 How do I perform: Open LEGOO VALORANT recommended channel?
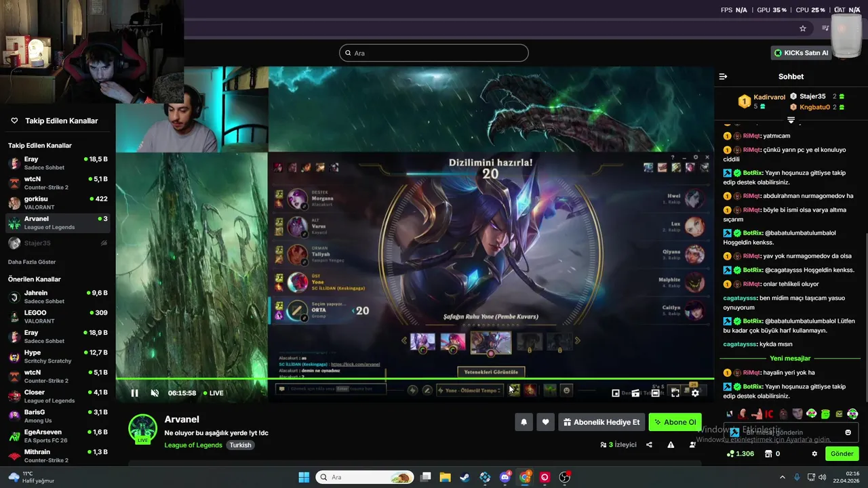(x=58, y=317)
